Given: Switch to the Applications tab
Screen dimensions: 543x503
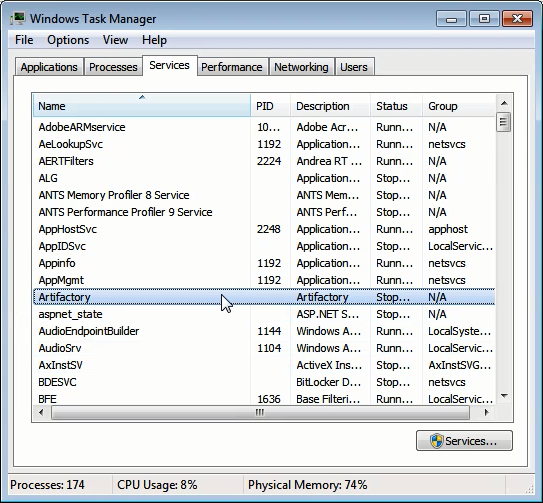Looking at the screenshot, I should coord(49,67).
